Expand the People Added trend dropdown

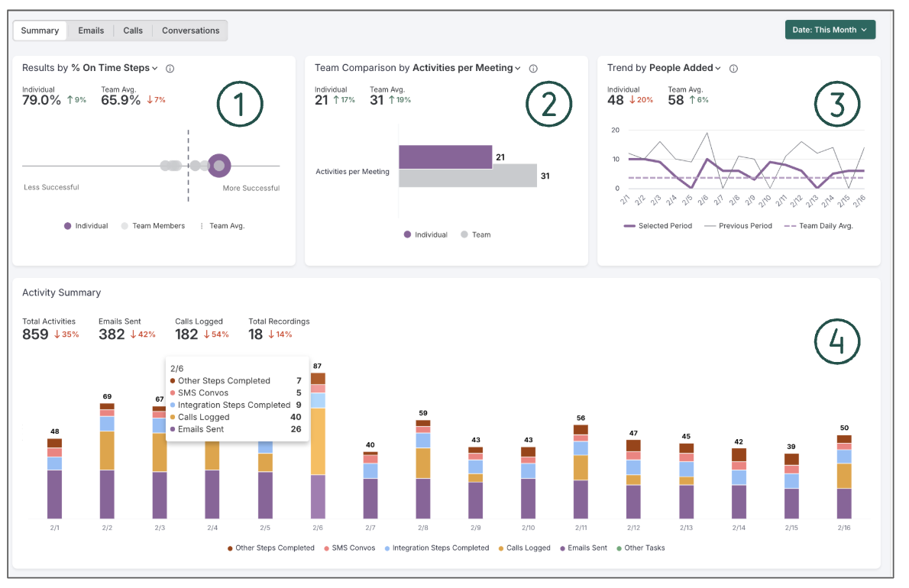pyautogui.click(x=684, y=68)
